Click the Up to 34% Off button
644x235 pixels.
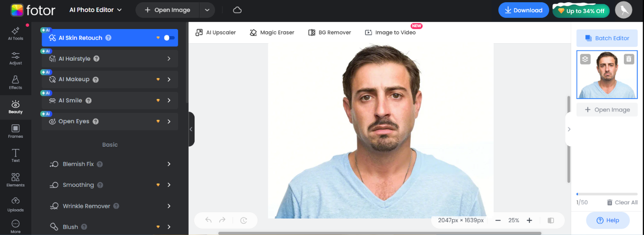pyautogui.click(x=581, y=11)
